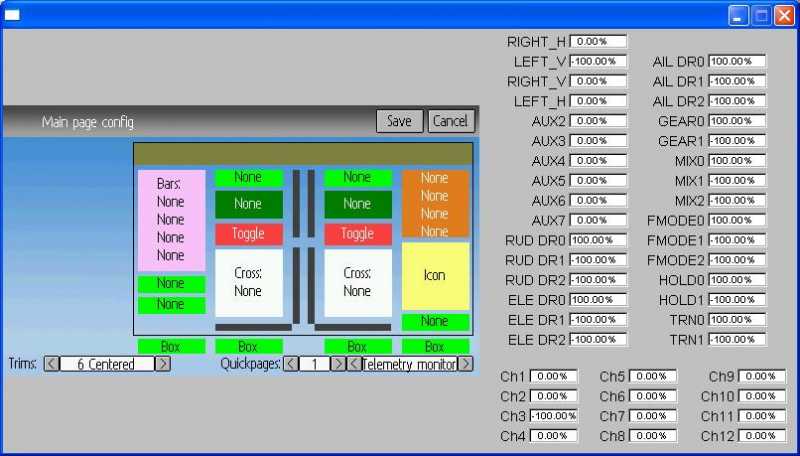Screen dimensions: 800x456
Task: Click the ELE DR0 value field
Action: 598,300
